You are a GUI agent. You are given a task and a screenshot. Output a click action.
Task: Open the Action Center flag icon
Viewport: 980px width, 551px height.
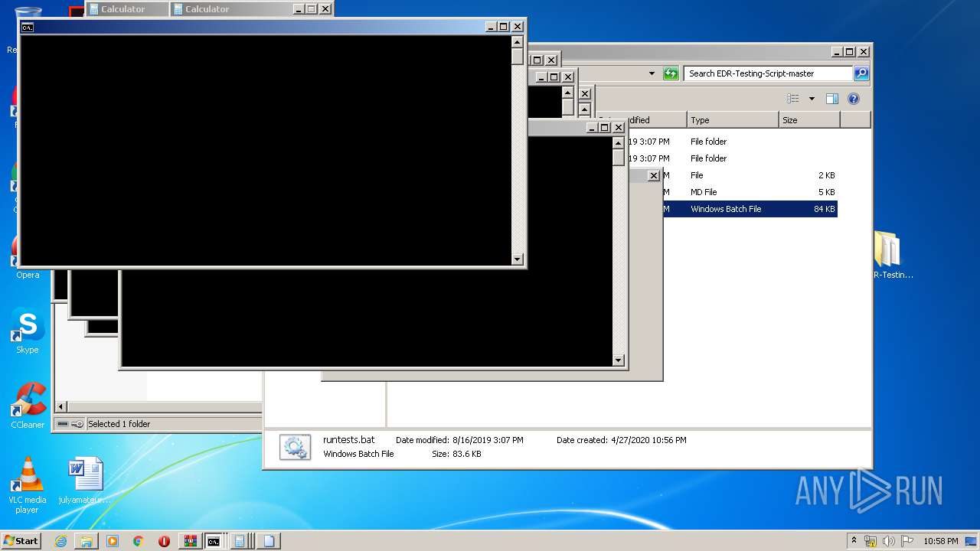click(907, 541)
